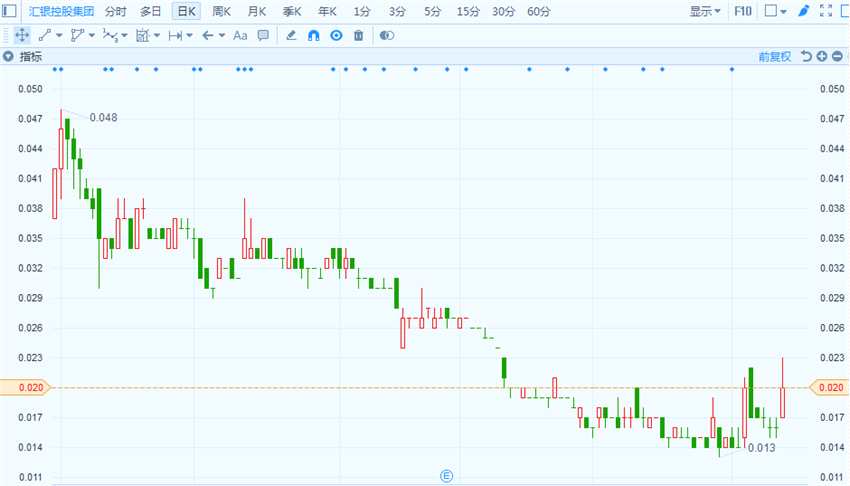Click the undo restore zoom icon

coord(807,56)
